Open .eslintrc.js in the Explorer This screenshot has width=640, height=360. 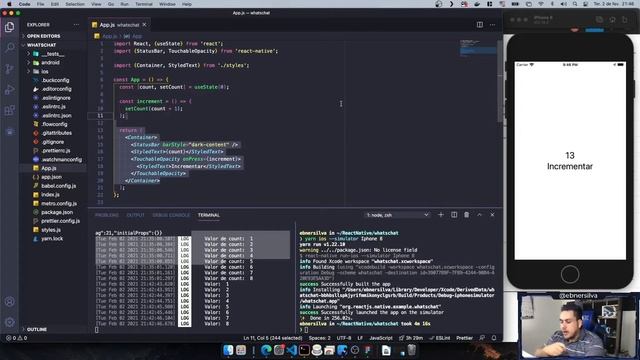click(53, 107)
